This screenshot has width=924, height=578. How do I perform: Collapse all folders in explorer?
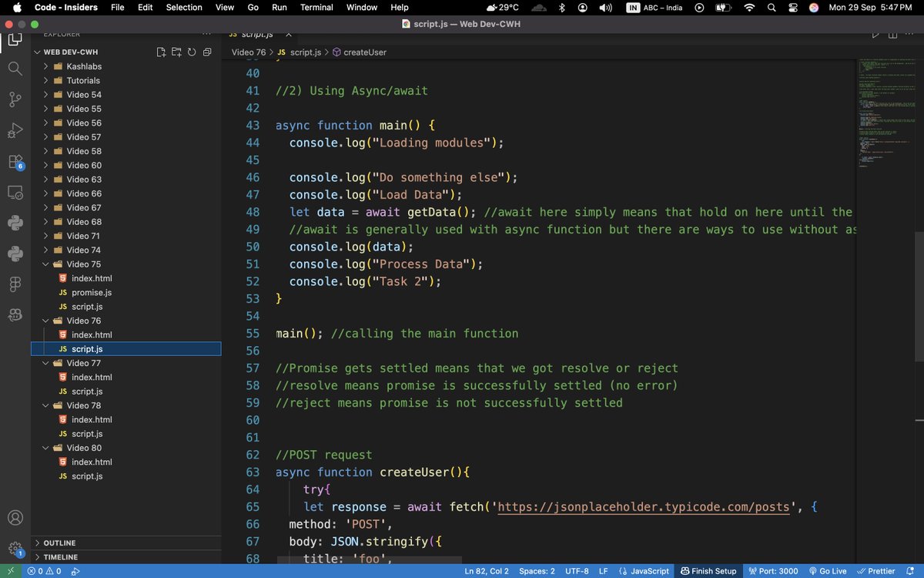point(207,52)
